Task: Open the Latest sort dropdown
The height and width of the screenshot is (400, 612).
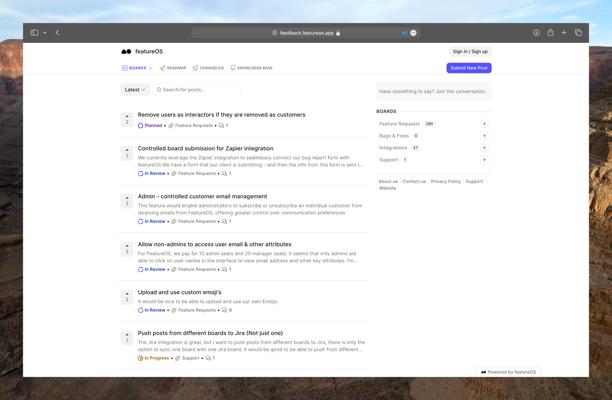Action: pos(135,90)
